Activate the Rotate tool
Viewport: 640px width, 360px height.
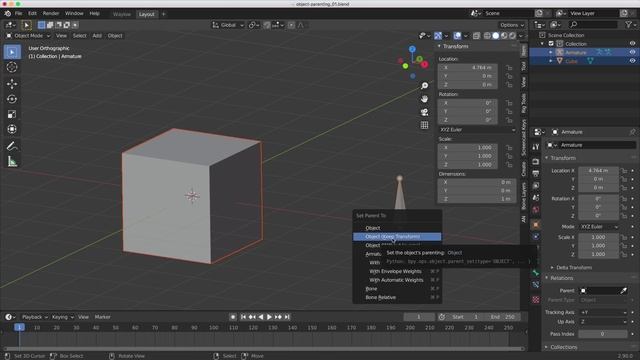(12, 99)
